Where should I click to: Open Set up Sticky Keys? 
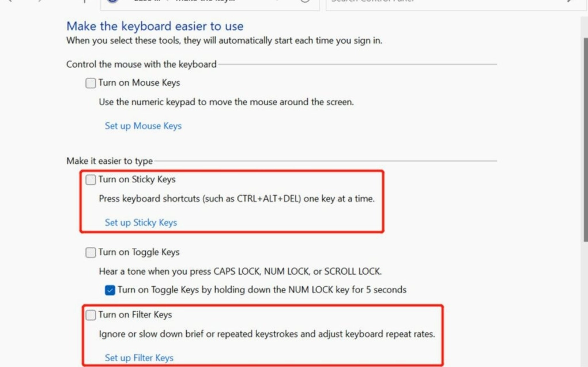click(x=141, y=222)
